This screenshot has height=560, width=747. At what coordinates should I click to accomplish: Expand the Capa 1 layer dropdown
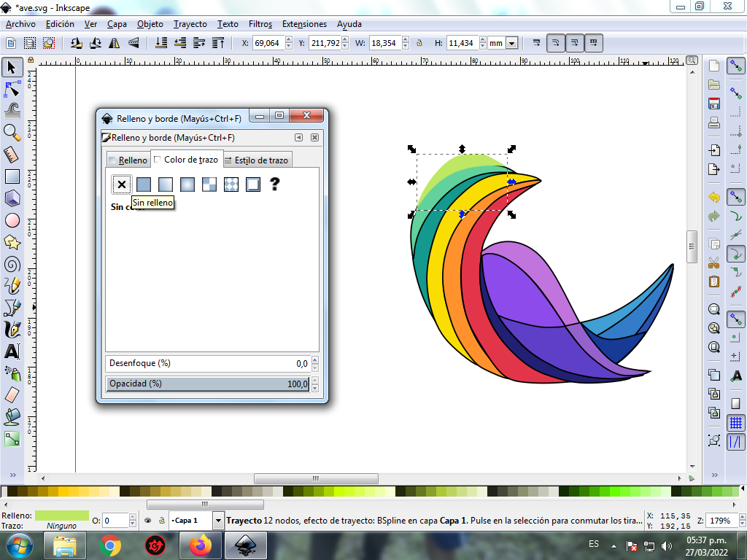tap(218, 521)
